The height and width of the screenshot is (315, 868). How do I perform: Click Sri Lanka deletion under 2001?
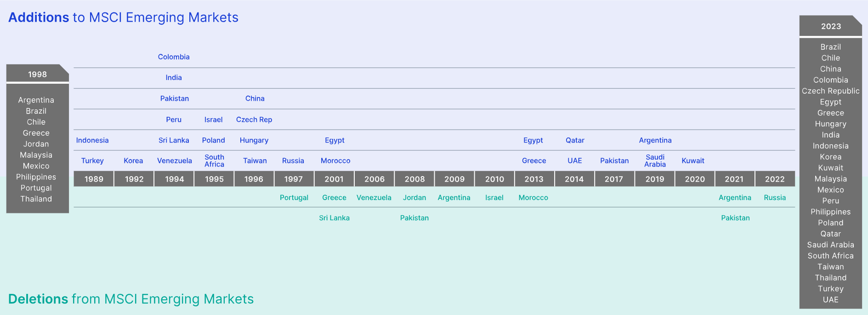tap(334, 218)
